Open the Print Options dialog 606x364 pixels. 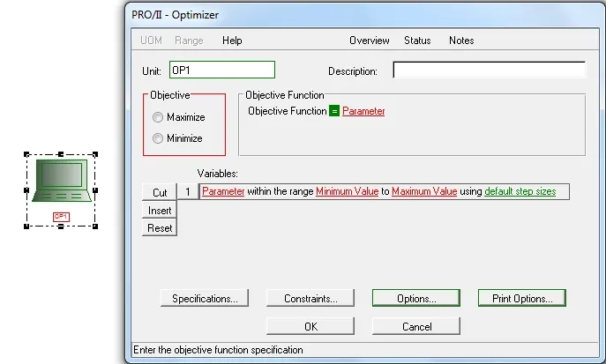point(522,299)
